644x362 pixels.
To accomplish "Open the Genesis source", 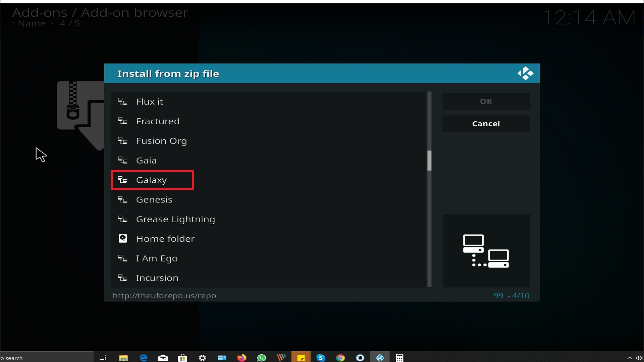I will point(268,199).
